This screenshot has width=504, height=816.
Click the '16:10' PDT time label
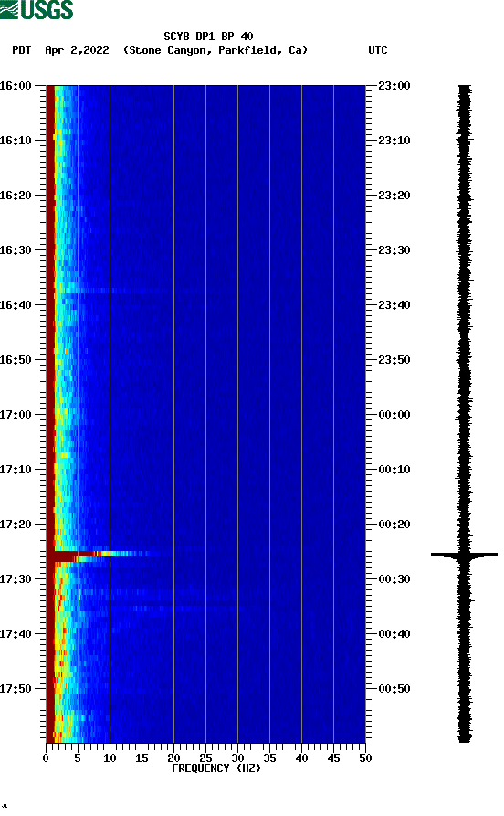(16, 141)
